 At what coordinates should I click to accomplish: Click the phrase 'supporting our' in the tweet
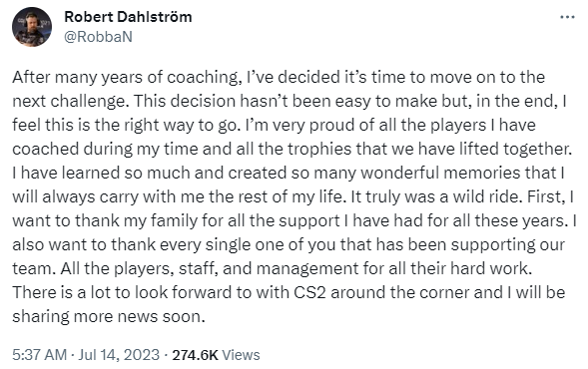(x=508, y=244)
